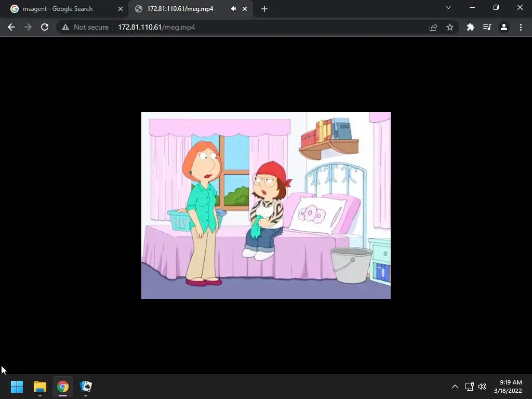The width and height of the screenshot is (532, 399).
Task: Open the network status tray icon
Action: click(x=469, y=387)
